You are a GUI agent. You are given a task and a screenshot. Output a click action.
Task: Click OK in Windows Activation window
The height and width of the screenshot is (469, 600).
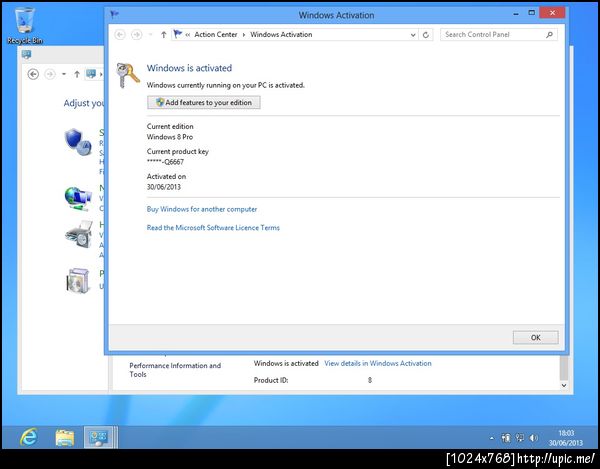pyautogui.click(x=535, y=337)
